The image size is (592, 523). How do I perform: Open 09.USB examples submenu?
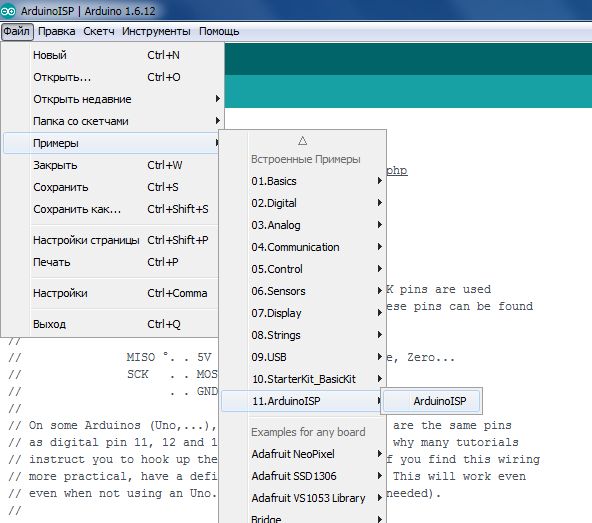coord(303,357)
